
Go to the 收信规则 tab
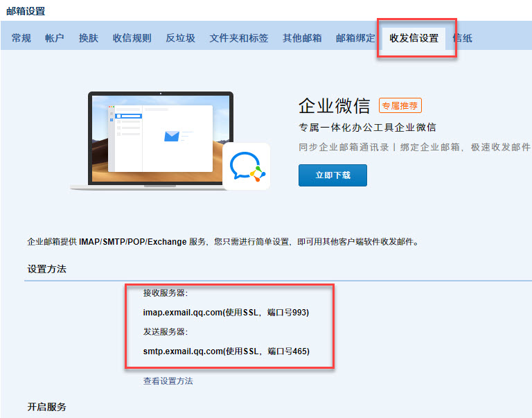point(132,38)
